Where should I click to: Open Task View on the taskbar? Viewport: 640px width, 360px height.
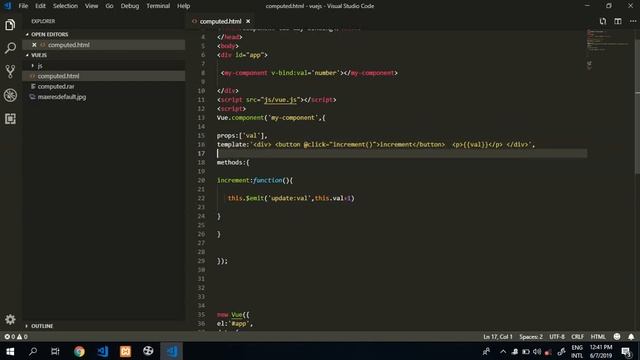pos(55,351)
